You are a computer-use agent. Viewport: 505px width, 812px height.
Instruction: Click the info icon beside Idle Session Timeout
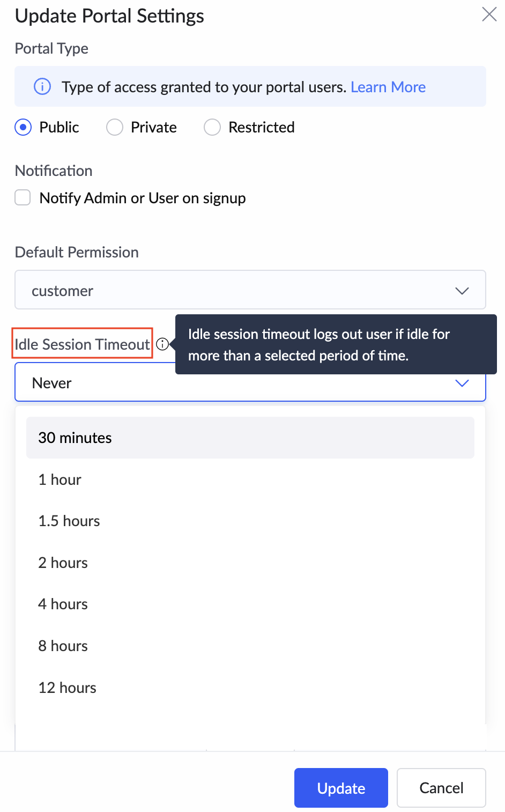[162, 344]
